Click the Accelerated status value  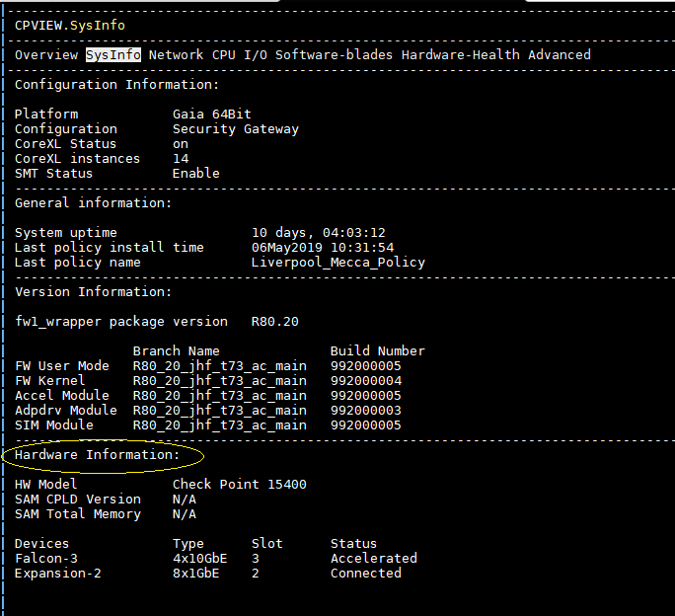pyautogui.click(x=374, y=559)
